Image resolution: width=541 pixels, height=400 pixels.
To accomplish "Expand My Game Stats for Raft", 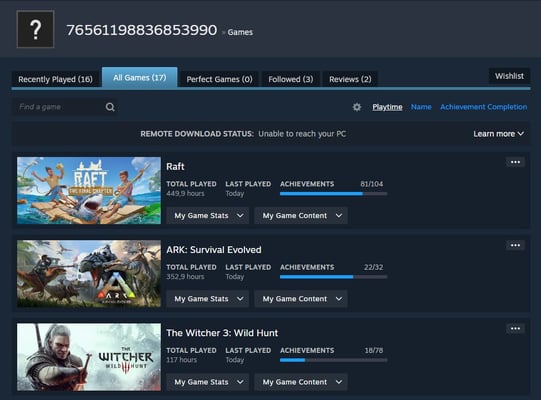I will pos(207,216).
